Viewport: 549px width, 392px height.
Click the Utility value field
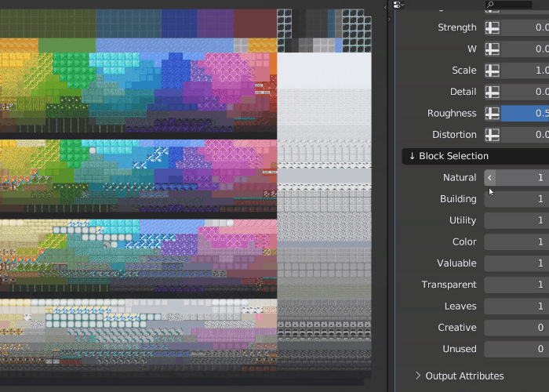coord(517,220)
